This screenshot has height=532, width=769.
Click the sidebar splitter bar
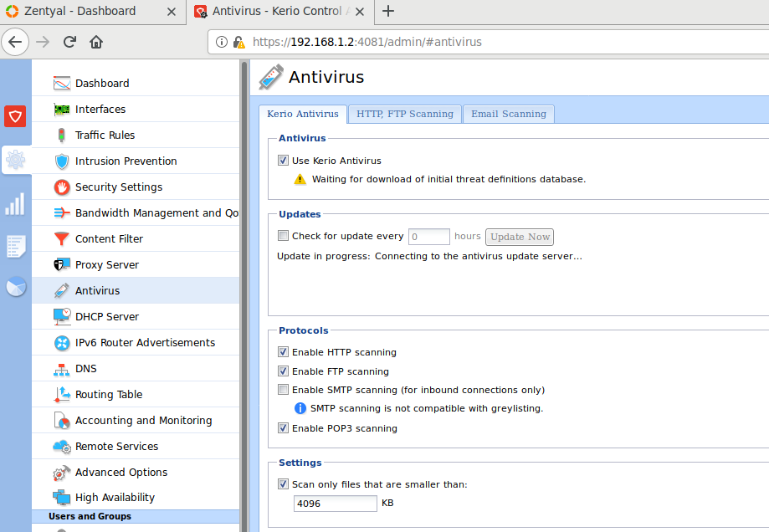pos(244,295)
